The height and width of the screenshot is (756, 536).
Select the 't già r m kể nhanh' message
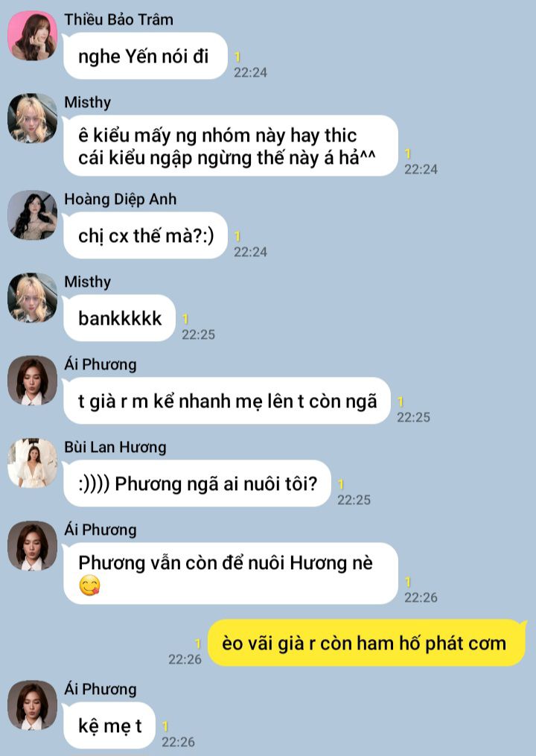pos(226,401)
